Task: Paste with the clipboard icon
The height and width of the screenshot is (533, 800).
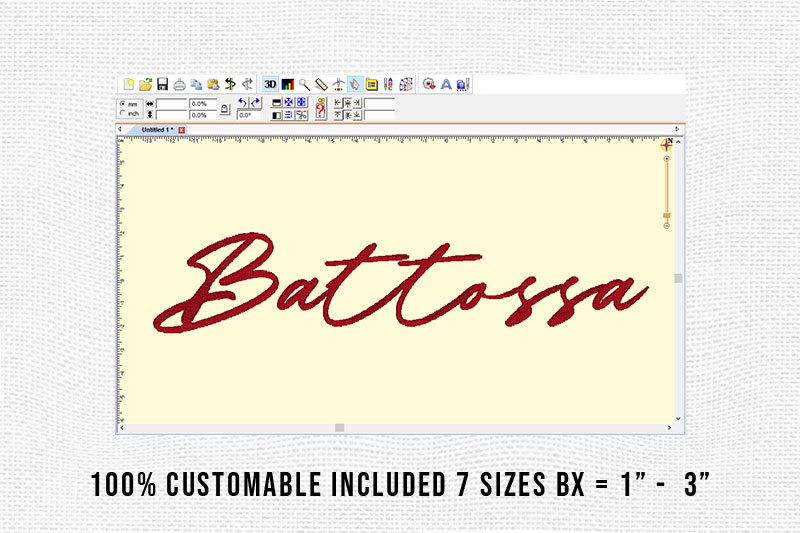Action: (213, 84)
